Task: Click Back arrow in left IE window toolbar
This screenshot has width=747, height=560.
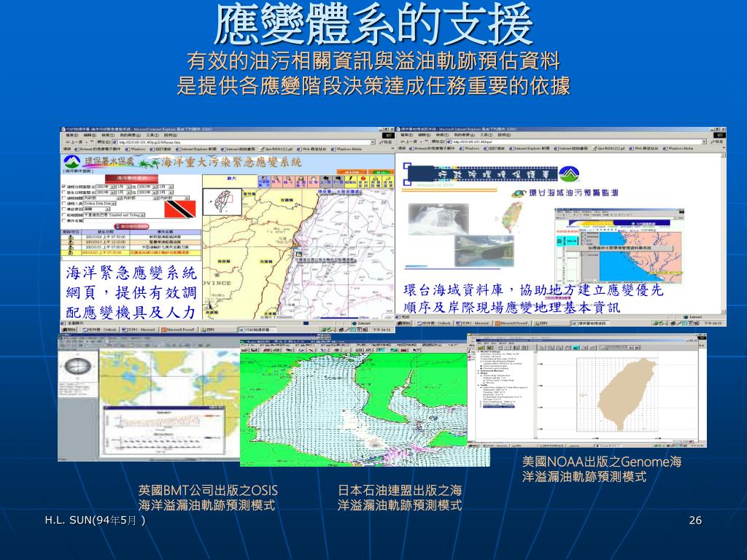Action: (x=74, y=142)
